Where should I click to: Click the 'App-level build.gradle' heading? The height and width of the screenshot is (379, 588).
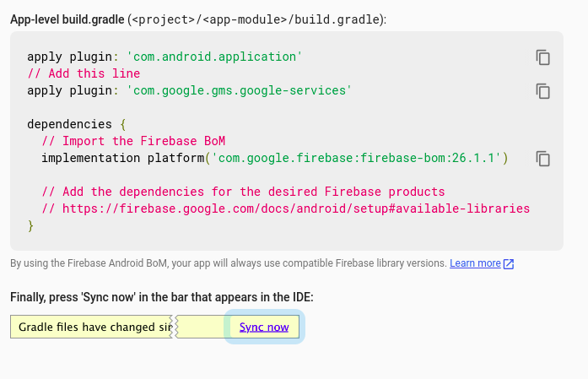(67, 19)
